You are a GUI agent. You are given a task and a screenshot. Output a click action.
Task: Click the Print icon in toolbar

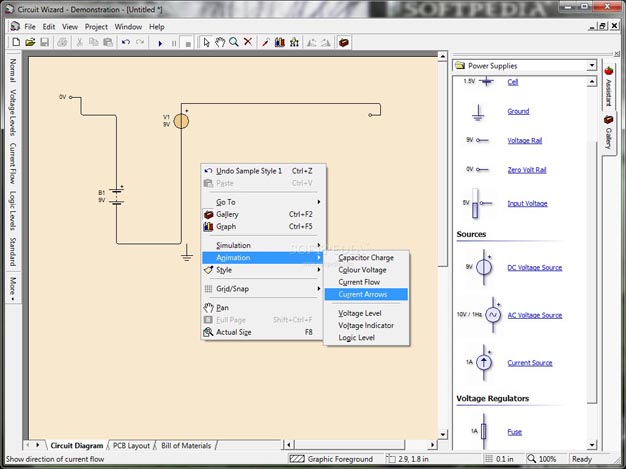coord(62,42)
